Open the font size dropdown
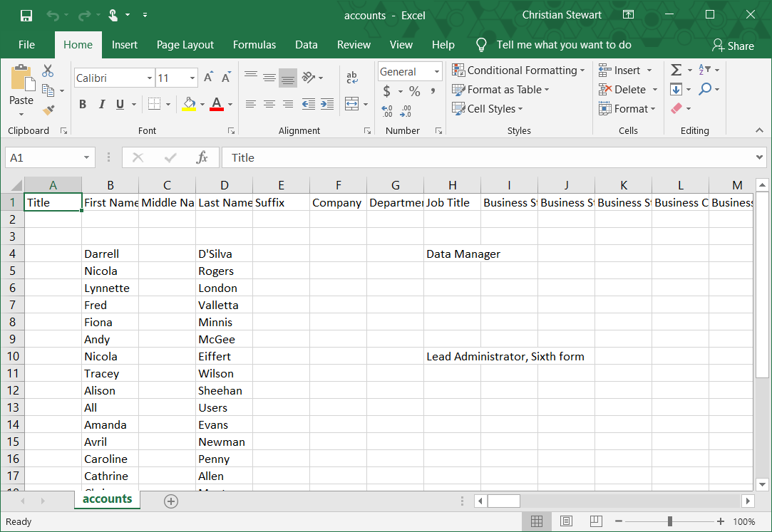 coord(192,78)
